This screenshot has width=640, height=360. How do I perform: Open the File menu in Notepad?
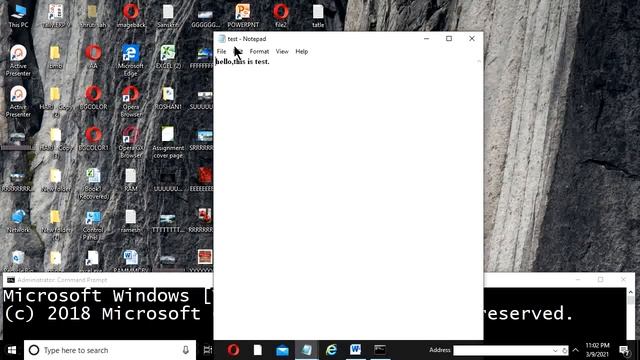221,51
